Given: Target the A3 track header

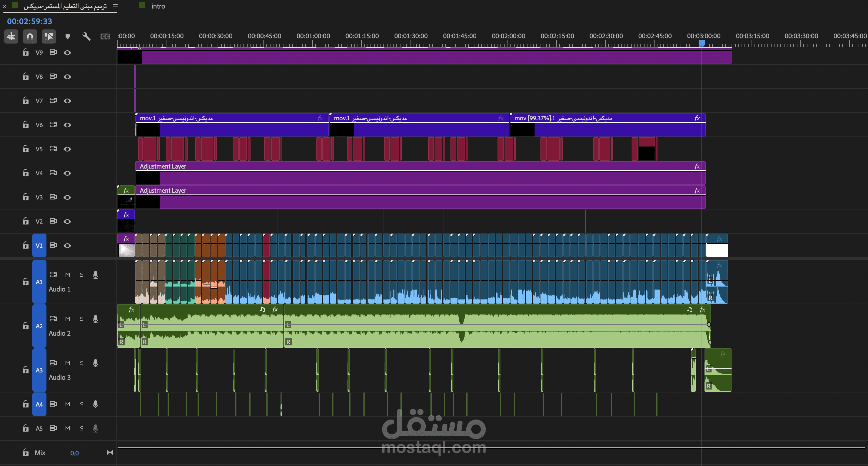Looking at the screenshot, I should (x=39, y=370).
